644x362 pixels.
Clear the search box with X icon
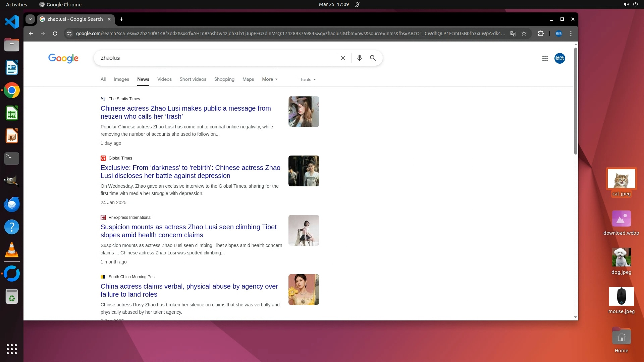(x=343, y=58)
